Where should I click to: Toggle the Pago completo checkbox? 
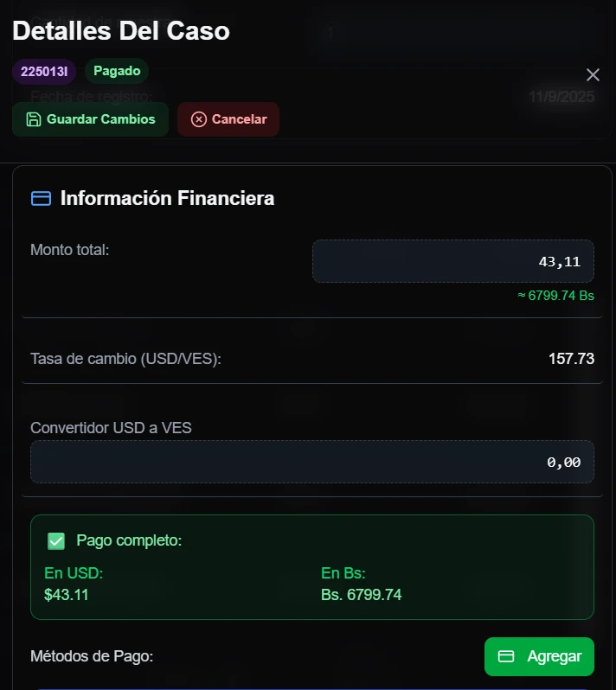(56, 541)
